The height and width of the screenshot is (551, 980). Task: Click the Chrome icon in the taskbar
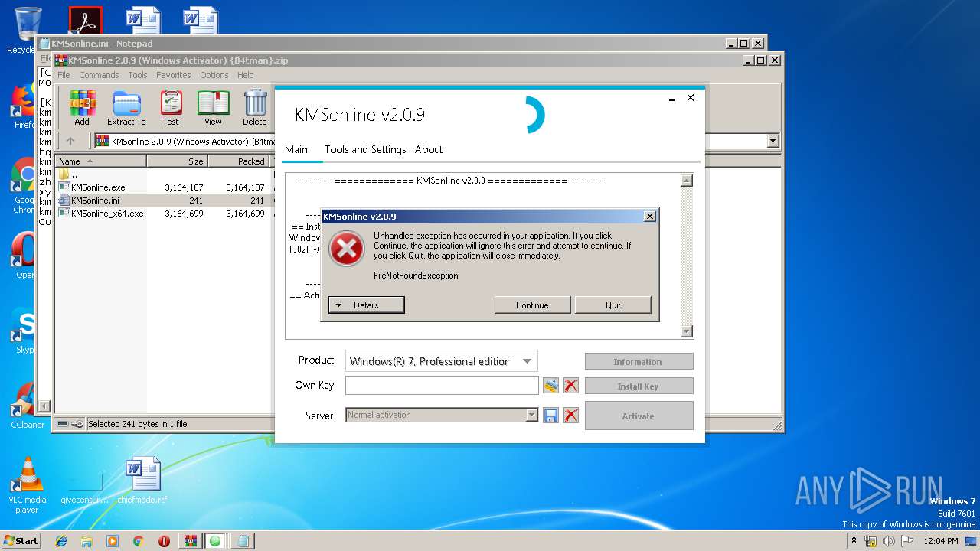138,541
